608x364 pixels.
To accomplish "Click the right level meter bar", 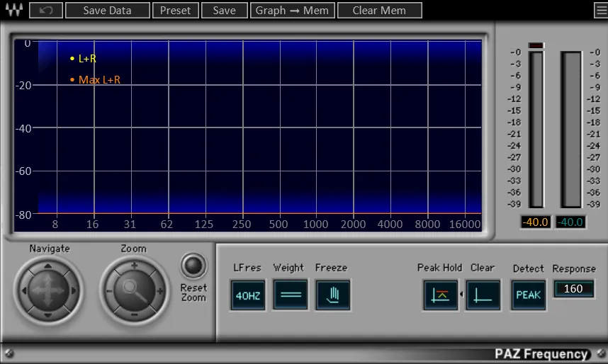I will tap(570, 129).
